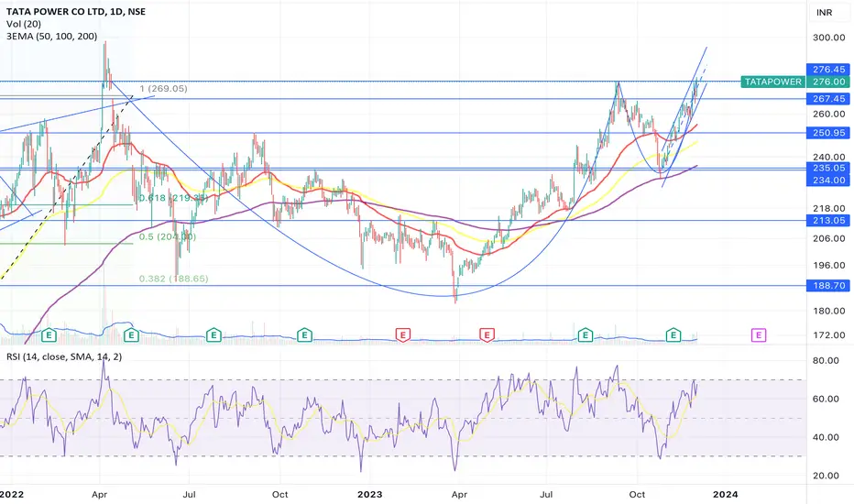Select the 188.70 horizontal line label
The height and width of the screenshot is (504, 854).
[x=828, y=286]
